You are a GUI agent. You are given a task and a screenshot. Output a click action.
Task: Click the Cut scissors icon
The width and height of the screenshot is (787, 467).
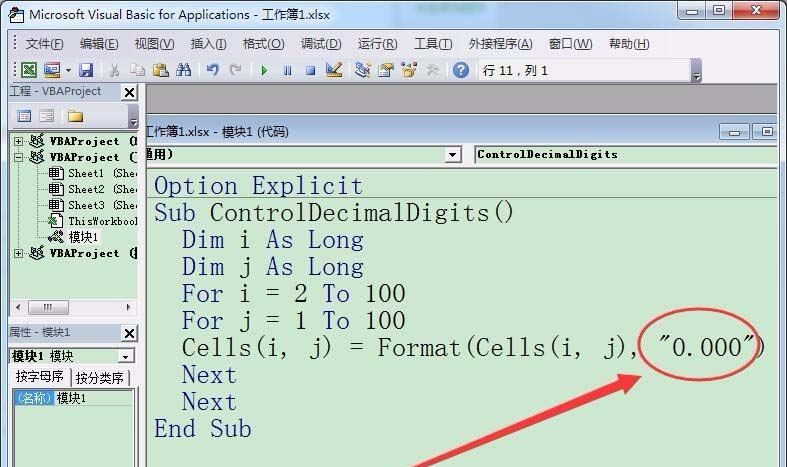click(x=114, y=70)
